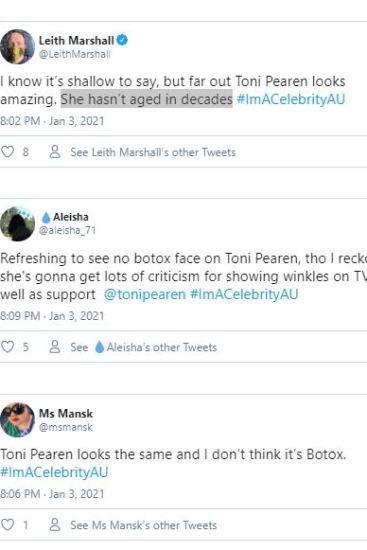Click the water droplet emoji before Aleisha's name
This screenshot has height=550, width=367.
[46, 217]
